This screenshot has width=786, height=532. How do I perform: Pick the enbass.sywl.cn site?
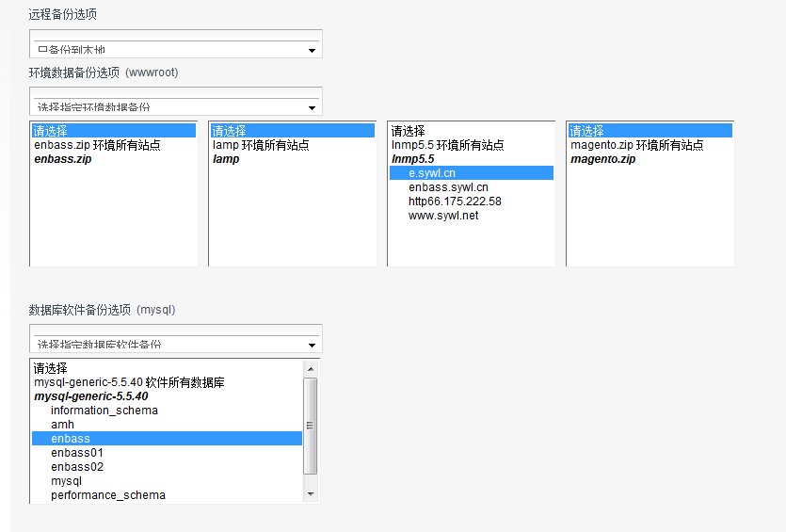tap(448, 187)
